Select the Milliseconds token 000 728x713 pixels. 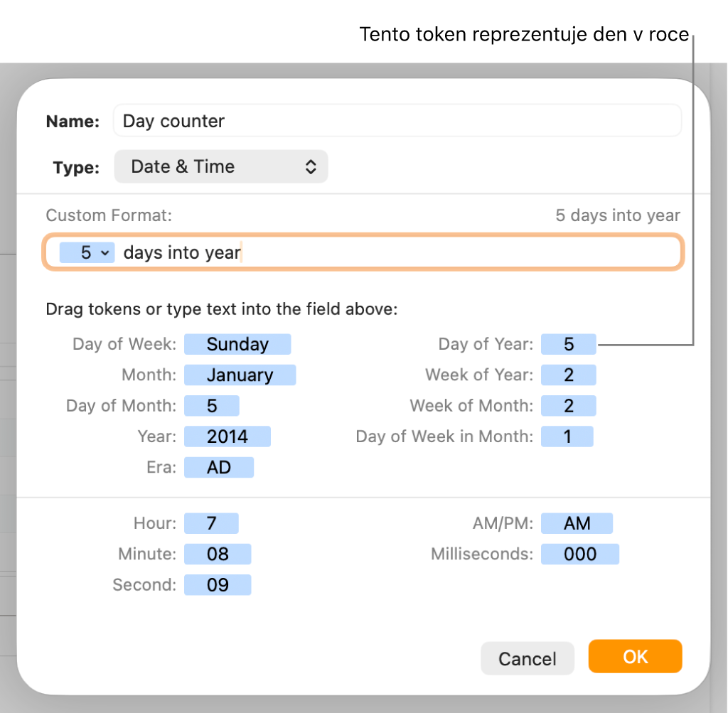tap(579, 554)
